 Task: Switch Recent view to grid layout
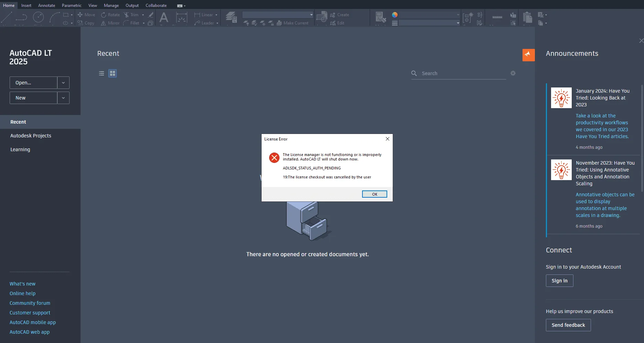pyautogui.click(x=113, y=73)
